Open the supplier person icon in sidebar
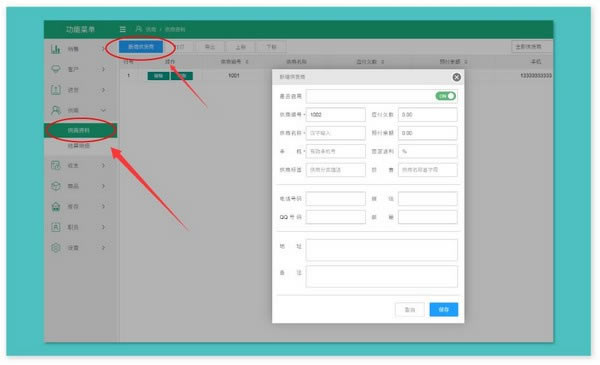Screen dimensions: 600x365 [x=55, y=110]
